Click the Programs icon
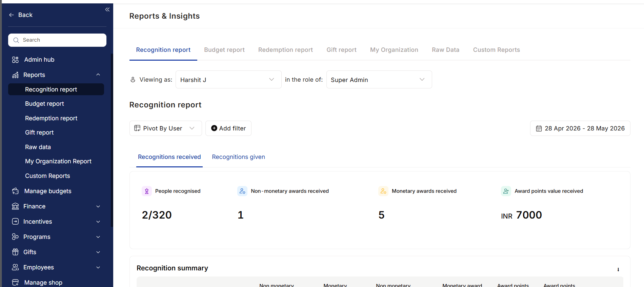Viewport: 644px width, 287px height. 15,237
